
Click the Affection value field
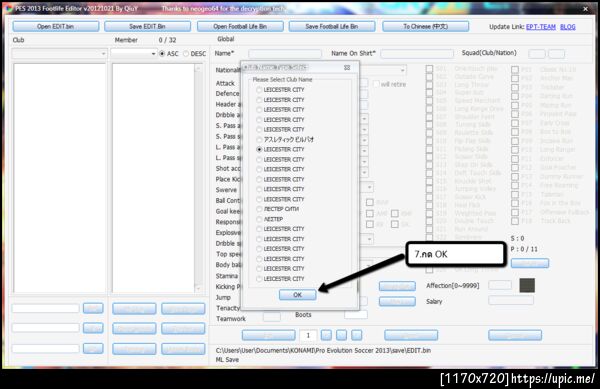tap(500, 285)
